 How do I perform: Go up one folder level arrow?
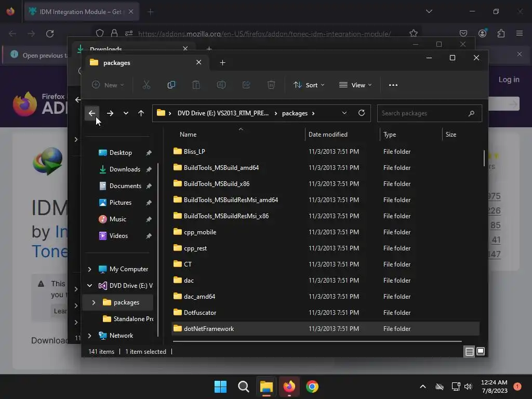(141, 113)
